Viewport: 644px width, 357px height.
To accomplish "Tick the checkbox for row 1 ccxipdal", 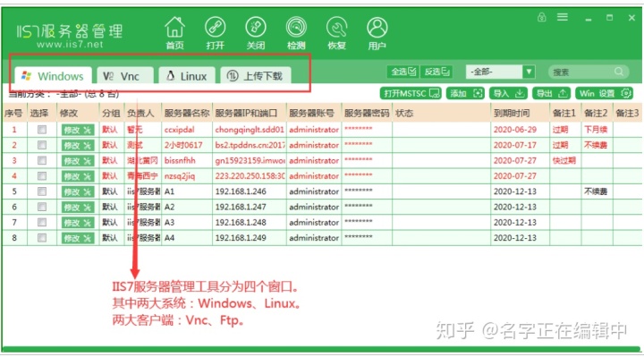I will pyautogui.click(x=41, y=130).
